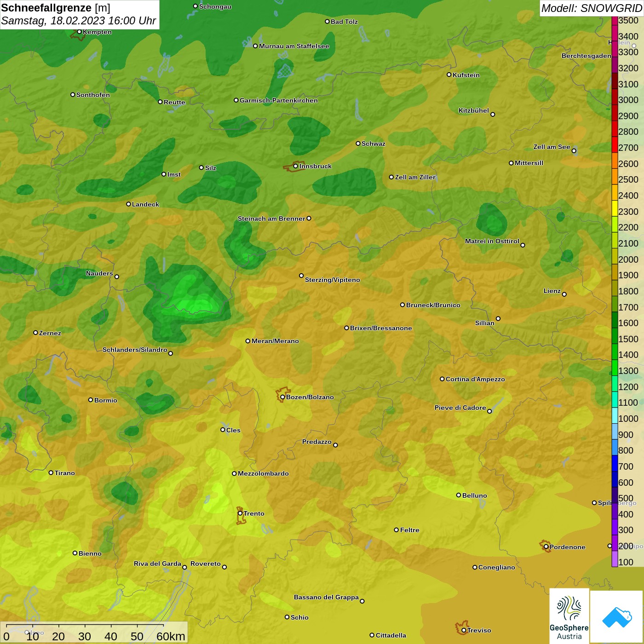Click the Innsbruck city marker
Viewport: 644px width, 644px height.
pos(296,166)
